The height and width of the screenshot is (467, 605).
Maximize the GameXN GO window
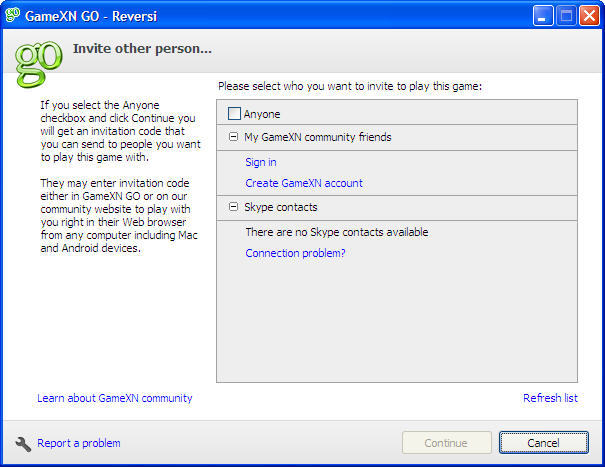[566, 16]
